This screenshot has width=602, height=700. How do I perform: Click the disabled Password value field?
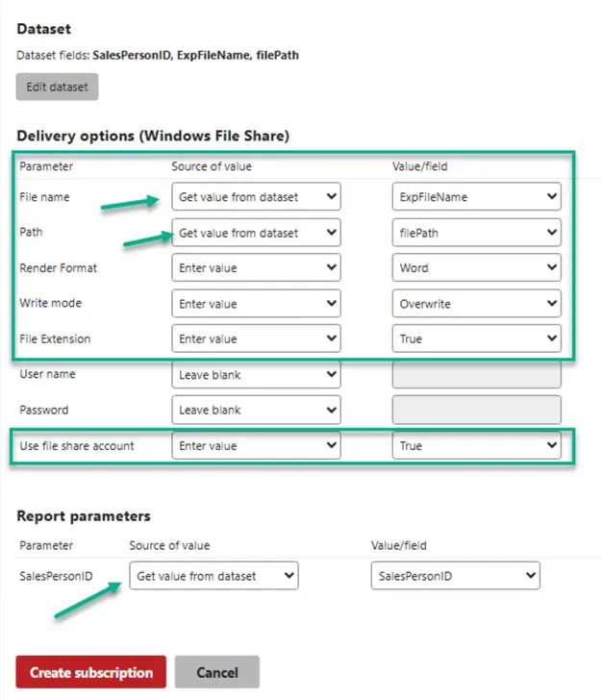click(477, 410)
